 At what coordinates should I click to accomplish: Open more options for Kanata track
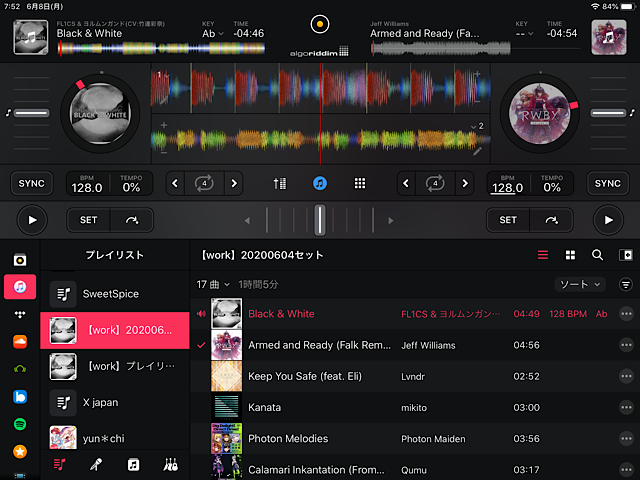[x=626, y=407]
